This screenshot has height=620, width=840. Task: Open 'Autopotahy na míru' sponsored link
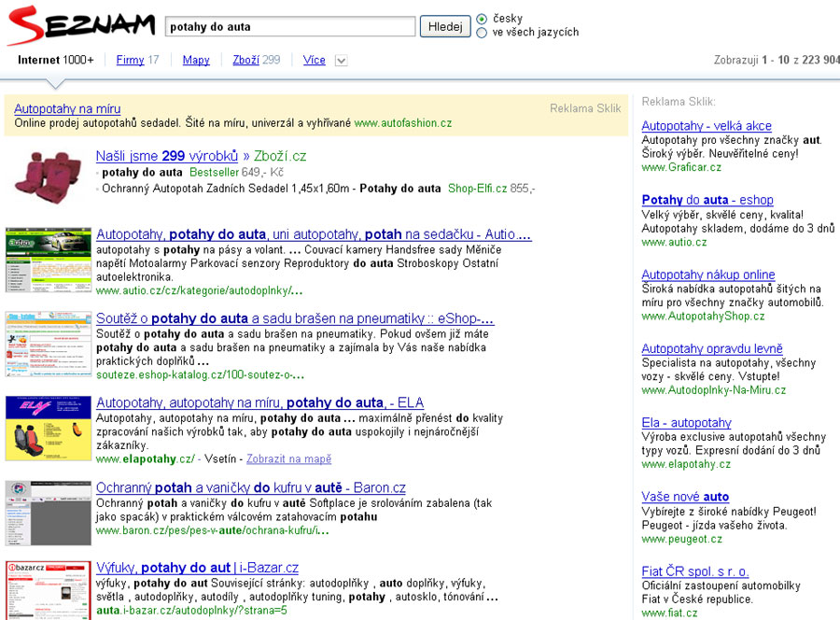click(67, 109)
